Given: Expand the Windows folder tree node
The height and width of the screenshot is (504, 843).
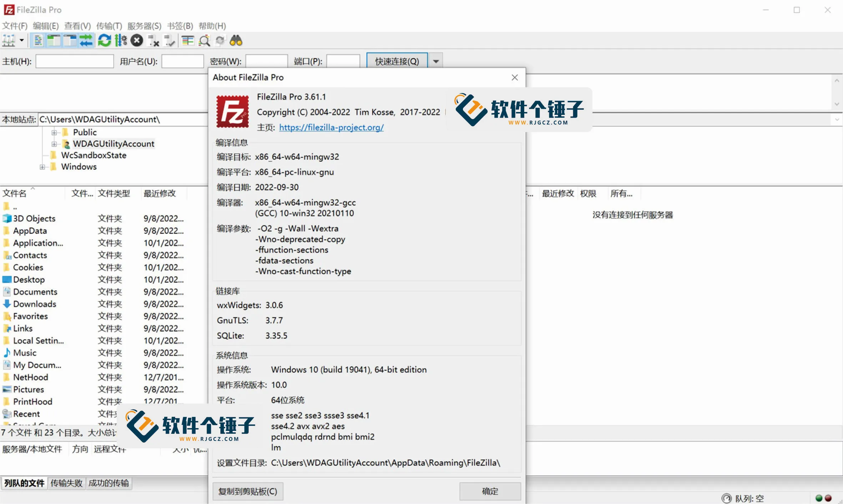Looking at the screenshot, I should coord(42,167).
